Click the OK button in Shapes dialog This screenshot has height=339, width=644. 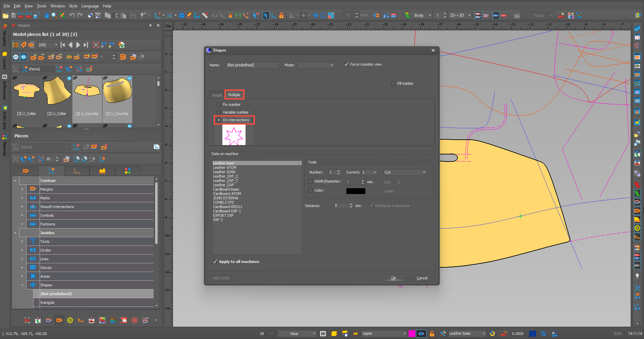394,278
